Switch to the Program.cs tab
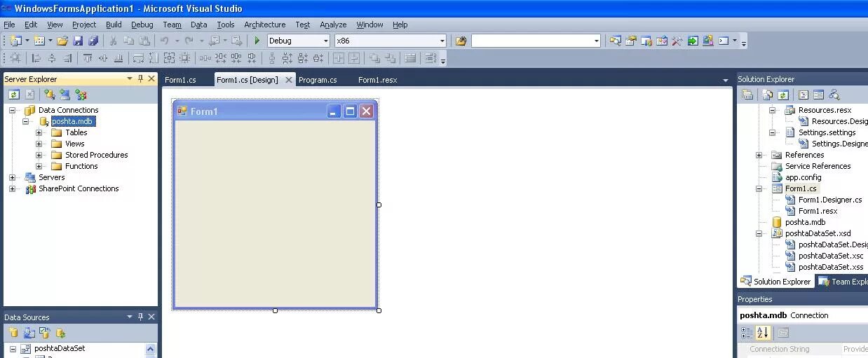 [x=318, y=80]
